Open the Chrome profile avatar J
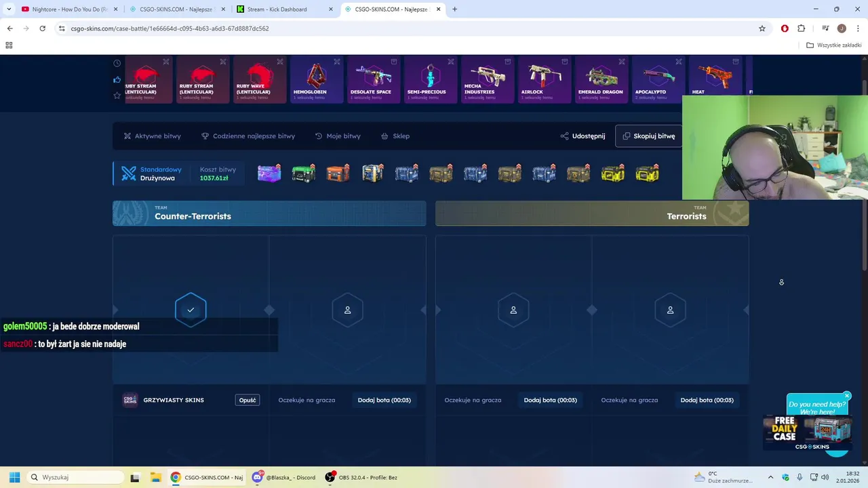The image size is (868, 488). point(842,28)
